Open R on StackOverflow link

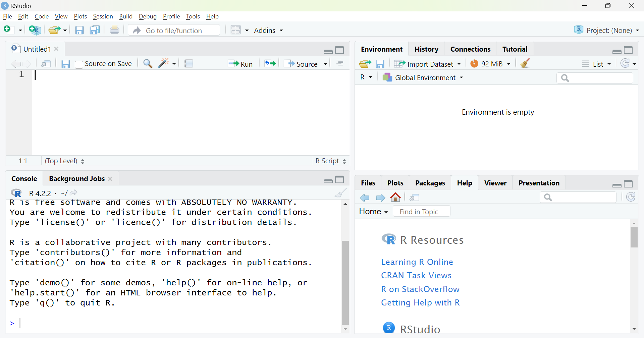pyautogui.click(x=420, y=289)
